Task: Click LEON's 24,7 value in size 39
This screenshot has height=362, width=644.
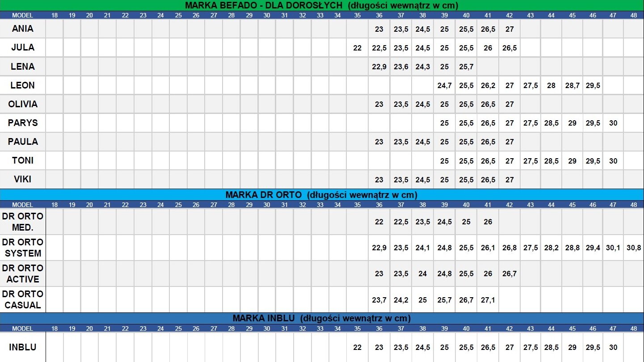Action: [x=444, y=85]
